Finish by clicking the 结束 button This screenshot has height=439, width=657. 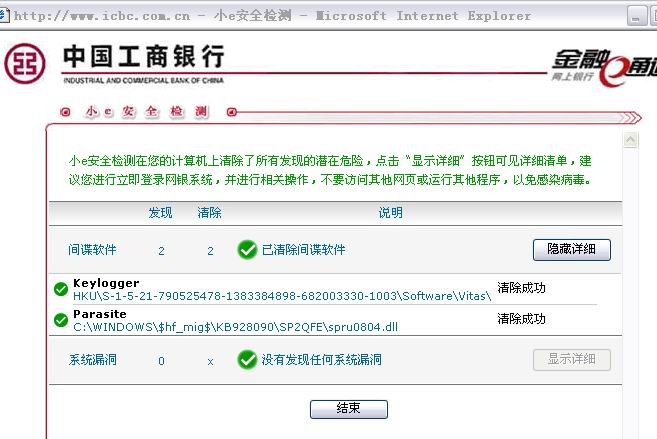coord(349,409)
